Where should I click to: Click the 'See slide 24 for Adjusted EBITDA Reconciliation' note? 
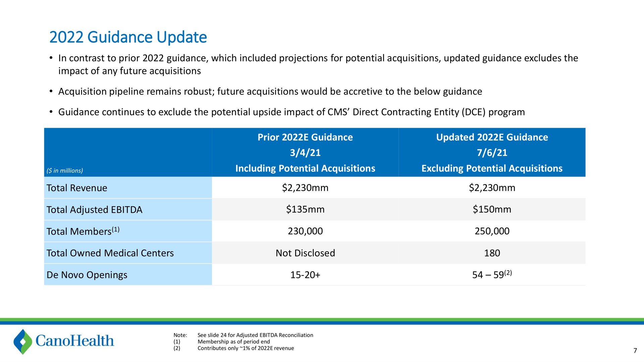coord(255,335)
